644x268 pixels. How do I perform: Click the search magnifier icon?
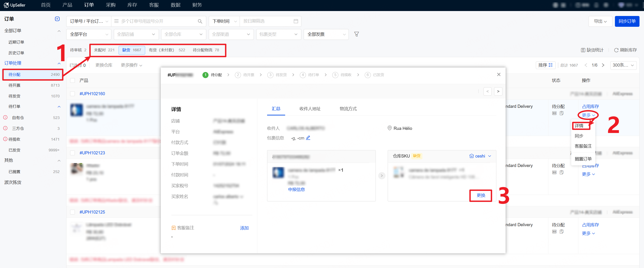[200, 21]
